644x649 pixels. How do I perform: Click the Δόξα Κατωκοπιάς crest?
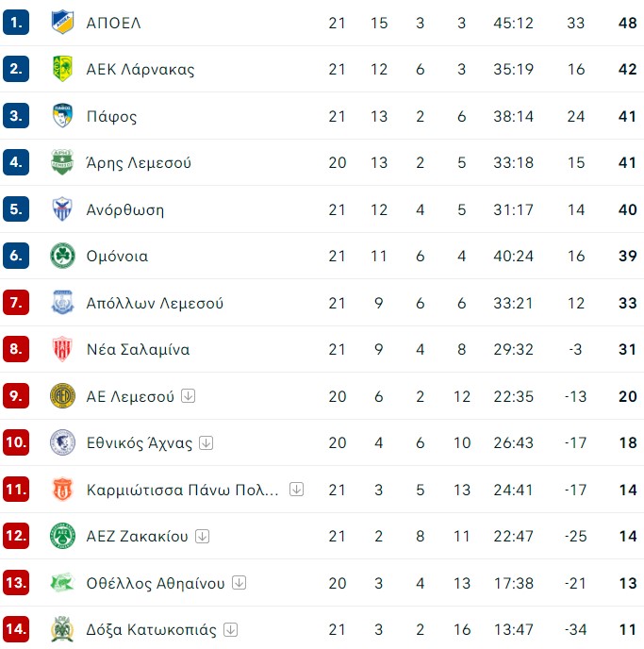(62, 629)
